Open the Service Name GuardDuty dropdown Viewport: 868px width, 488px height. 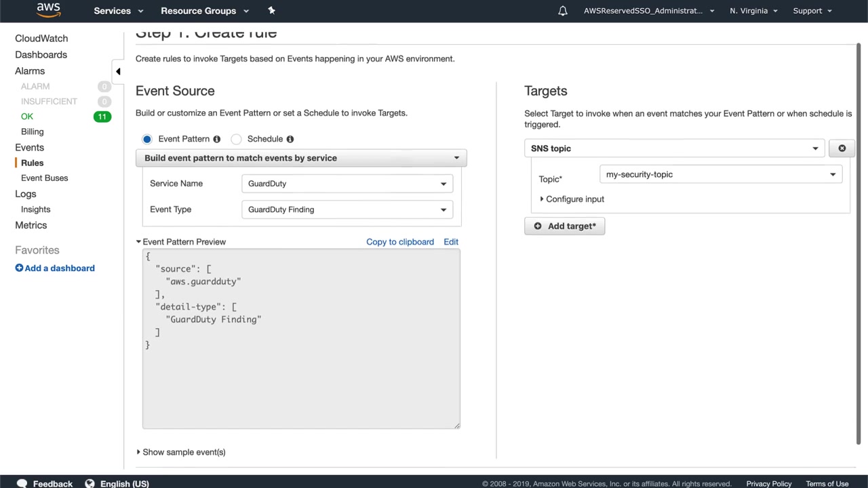click(x=347, y=184)
